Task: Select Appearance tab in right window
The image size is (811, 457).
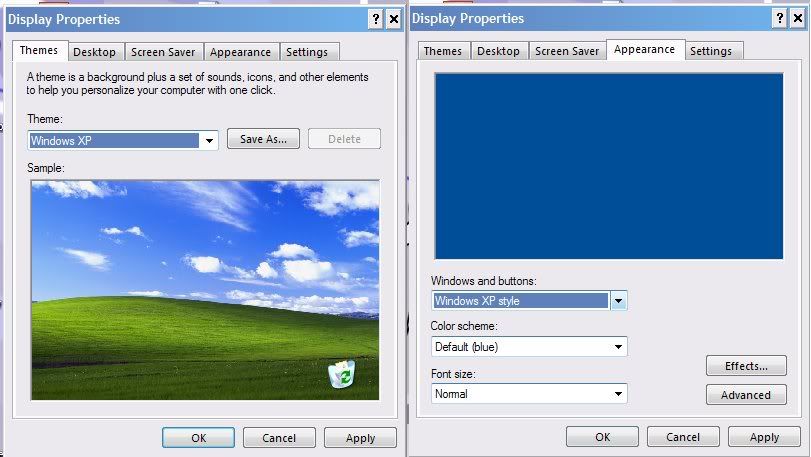Action: point(644,50)
